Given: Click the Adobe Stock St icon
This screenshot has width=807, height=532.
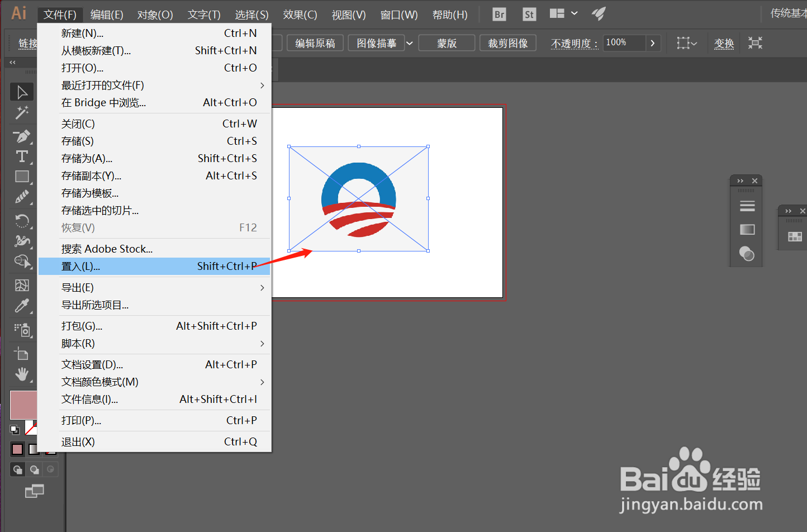Looking at the screenshot, I should 529,15.
